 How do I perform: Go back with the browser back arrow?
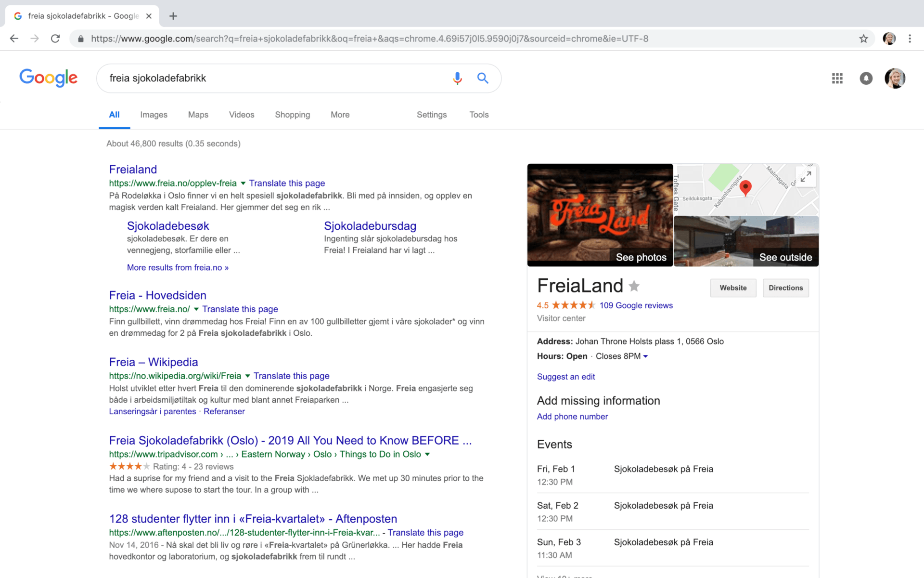[14, 39]
